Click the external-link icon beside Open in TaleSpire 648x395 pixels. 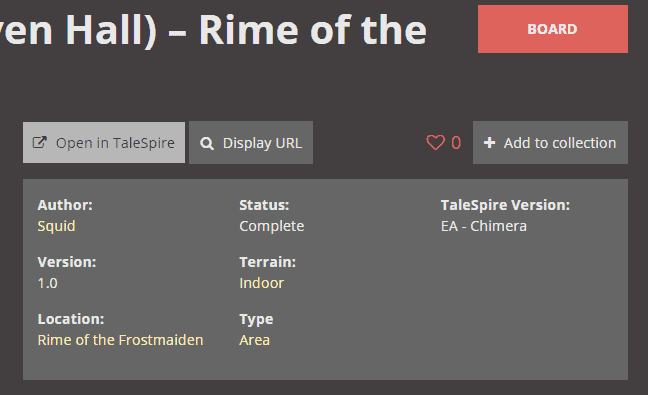(x=40, y=143)
